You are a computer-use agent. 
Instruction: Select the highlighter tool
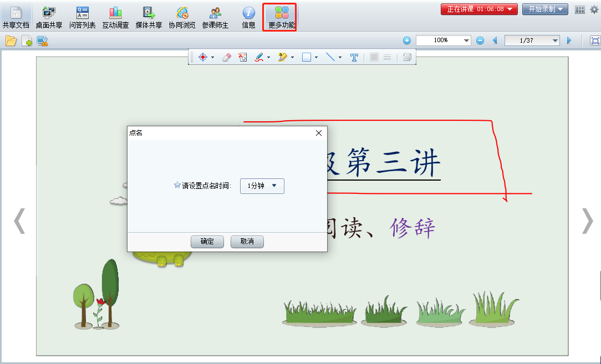tap(283, 57)
